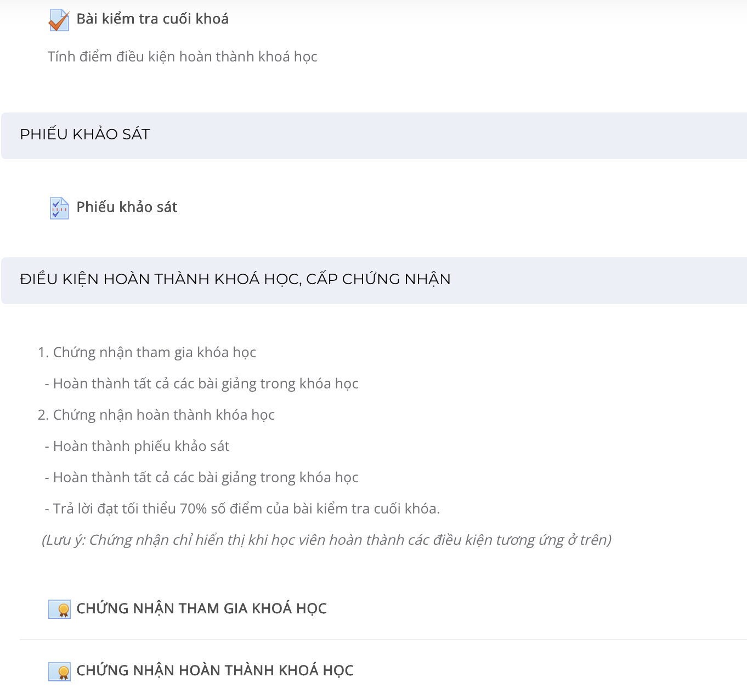
Task: Click the certificate ribbon icon for HOÀN THÀNH KHOÁ HỌC
Action: [x=59, y=671]
